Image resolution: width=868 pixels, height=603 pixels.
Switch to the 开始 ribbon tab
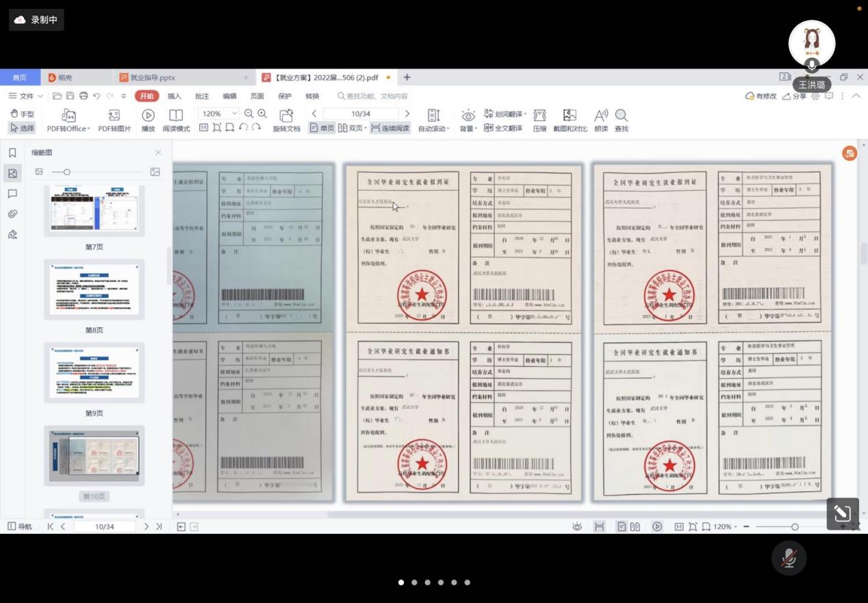tap(146, 96)
